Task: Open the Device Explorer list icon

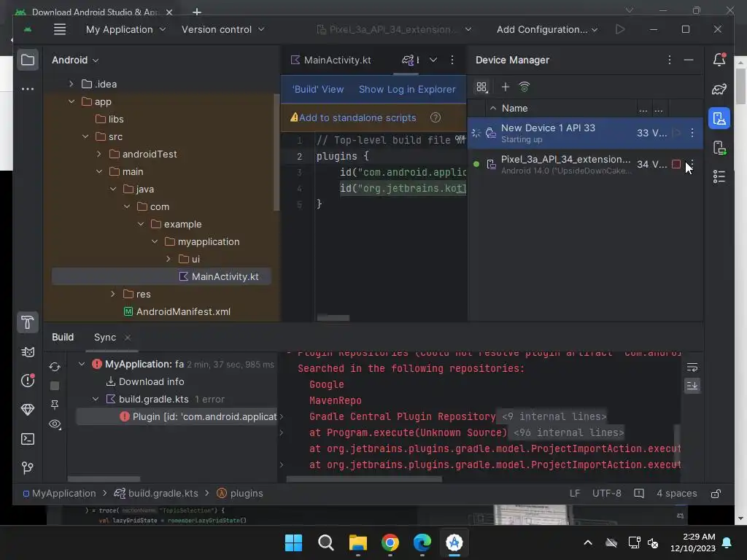Action: 719,176
